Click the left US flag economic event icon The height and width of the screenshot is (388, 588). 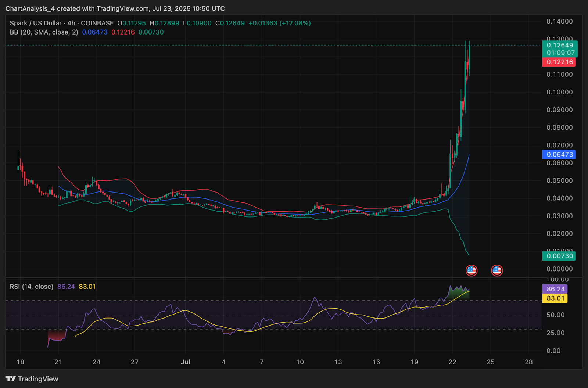tap(471, 271)
